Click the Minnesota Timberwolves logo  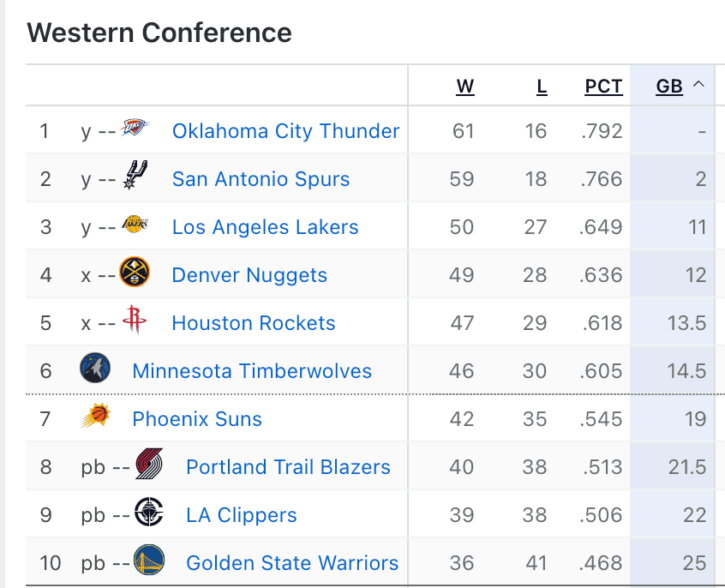pyautogui.click(x=95, y=369)
